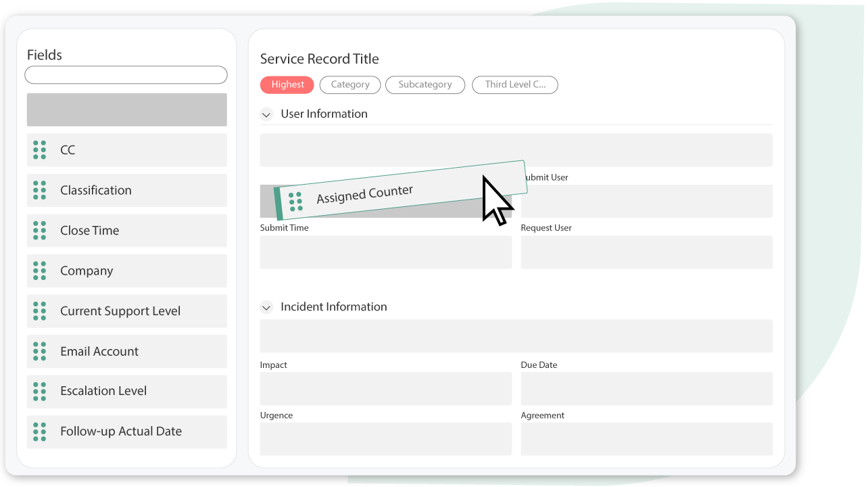The height and width of the screenshot is (487, 868).
Task: Click the Assigned Counter card text
Action: tap(365, 194)
